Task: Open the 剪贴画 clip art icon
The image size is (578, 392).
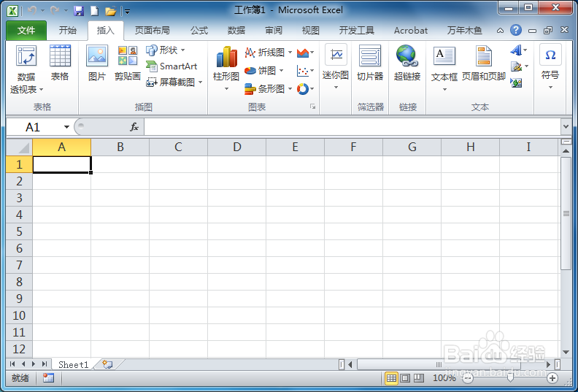Action: [128, 56]
